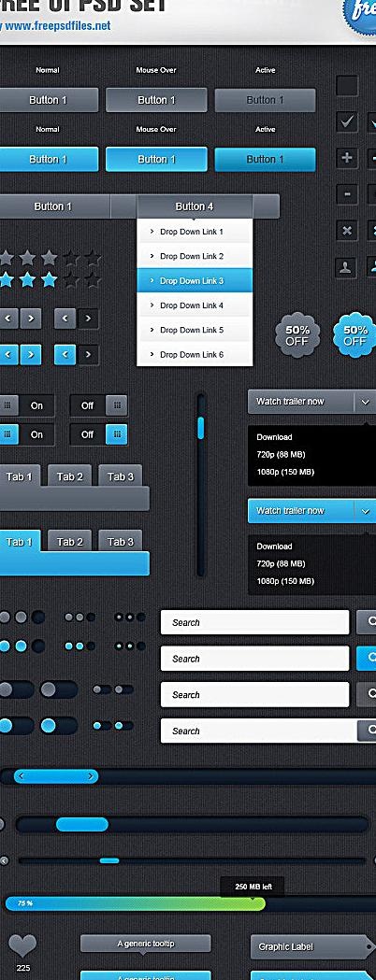Click the gray checkmark icon box
Screen dimensions: 376x980
pos(347,121)
